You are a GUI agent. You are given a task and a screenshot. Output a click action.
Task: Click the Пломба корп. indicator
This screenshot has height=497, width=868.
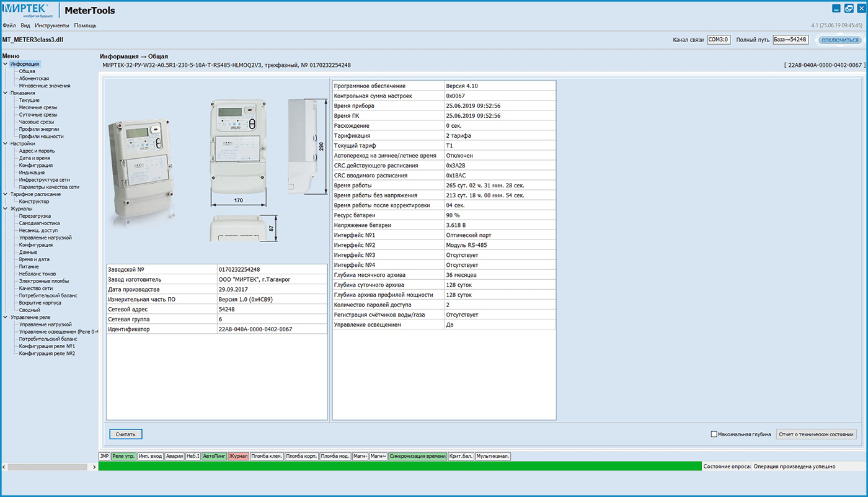click(302, 456)
